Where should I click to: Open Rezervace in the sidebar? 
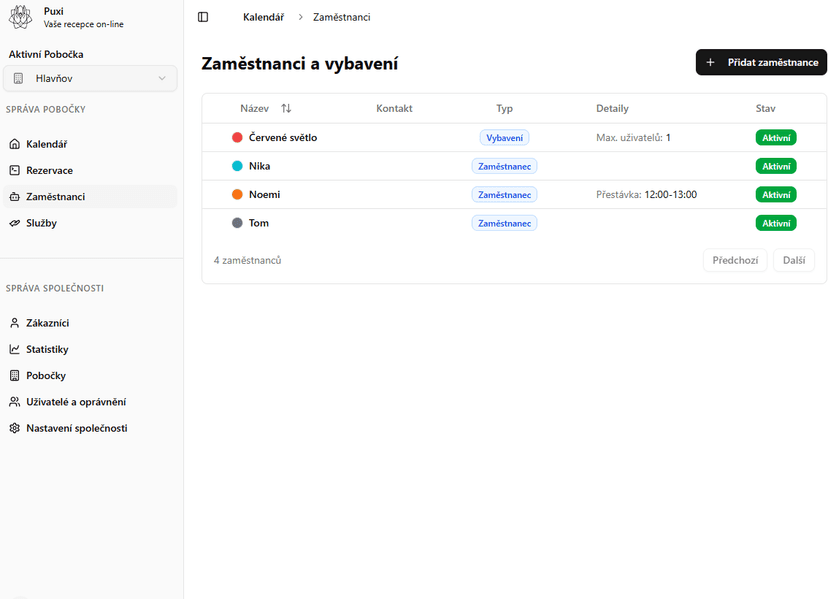point(90,170)
